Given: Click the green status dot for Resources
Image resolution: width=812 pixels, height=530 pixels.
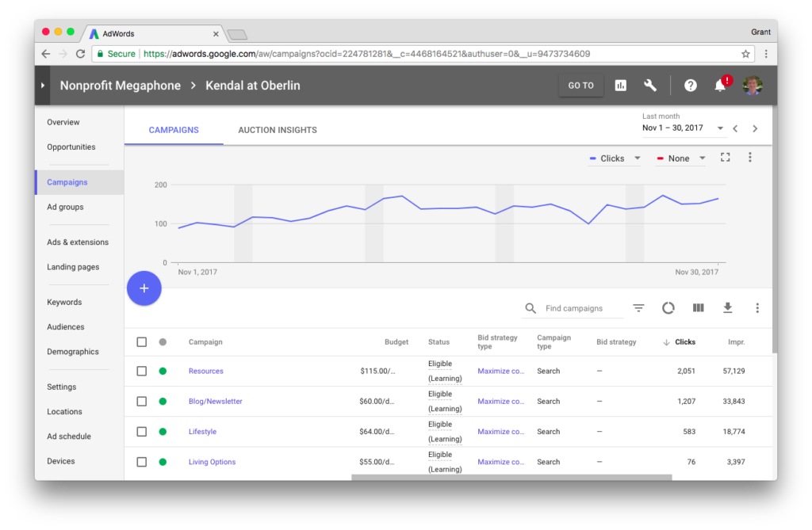Looking at the screenshot, I should pos(163,371).
